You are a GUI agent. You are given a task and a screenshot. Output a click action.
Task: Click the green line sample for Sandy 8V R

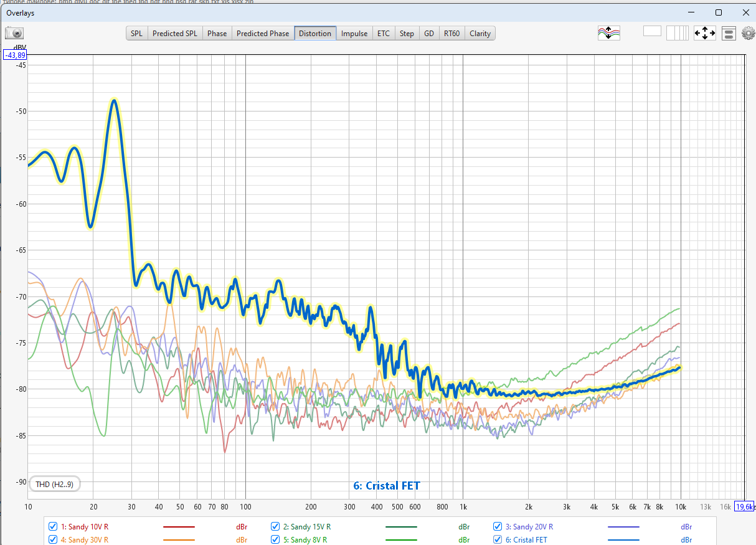(x=401, y=540)
